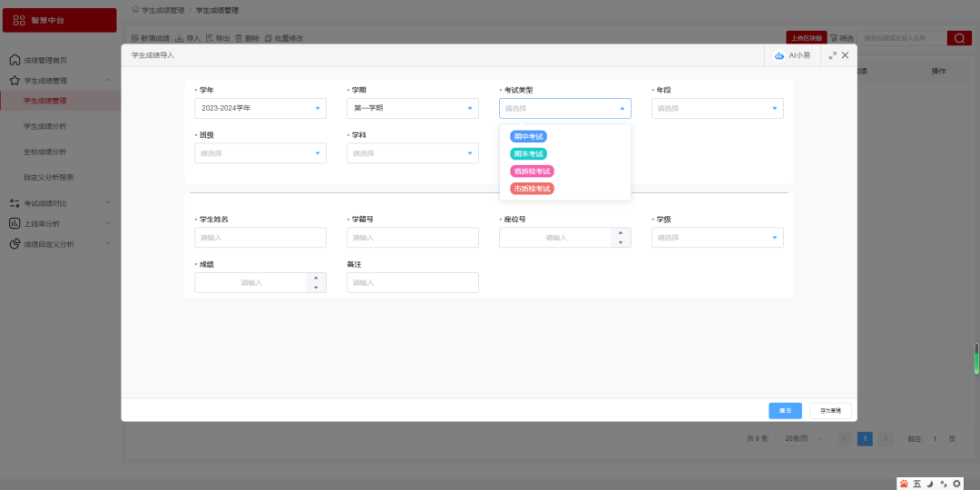Click 删除 in the background toolbar

[x=247, y=38]
